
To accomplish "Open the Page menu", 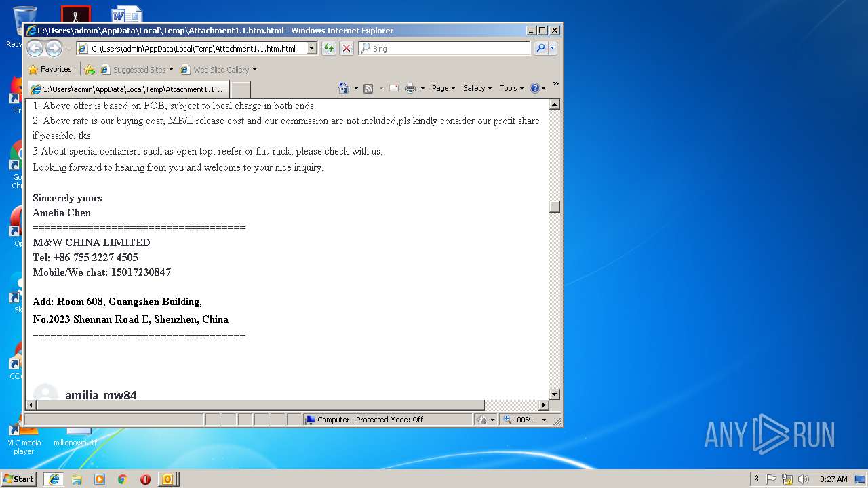I will pos(443,88).
